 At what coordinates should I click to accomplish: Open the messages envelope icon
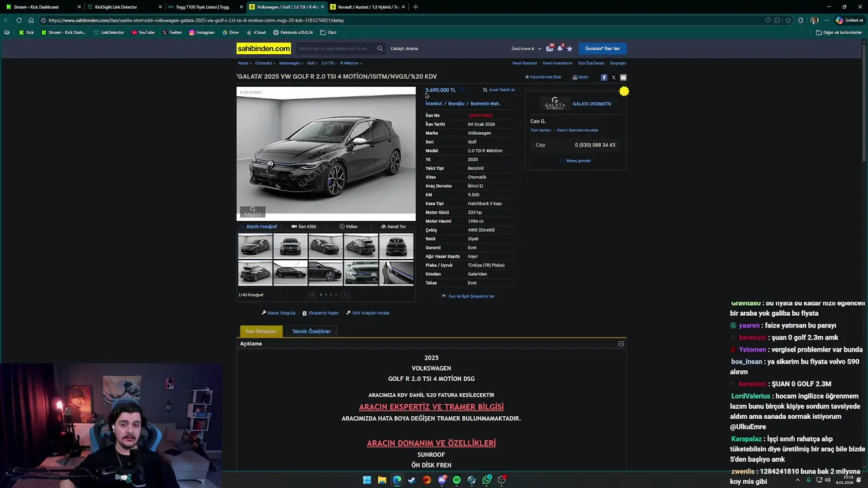pyautogui.click(x=550, y=48)
